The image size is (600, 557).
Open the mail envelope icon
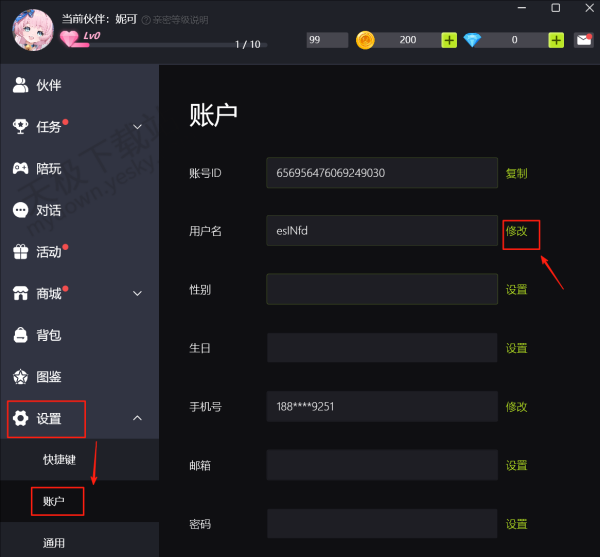point(584,40)
